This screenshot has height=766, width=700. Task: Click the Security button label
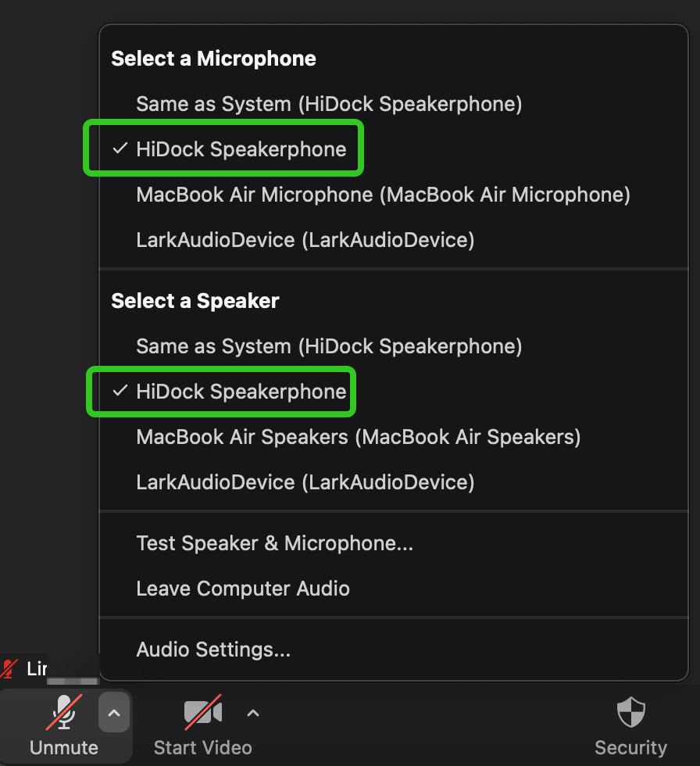(x=630, y=747)
